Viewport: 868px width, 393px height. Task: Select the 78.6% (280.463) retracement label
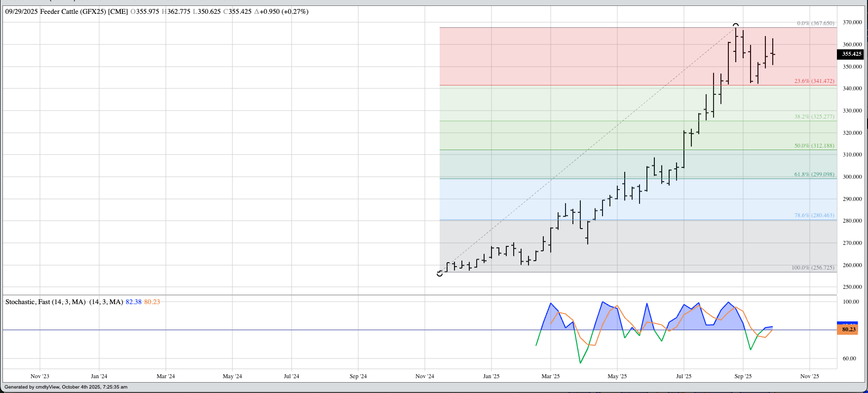click(814, 216)
